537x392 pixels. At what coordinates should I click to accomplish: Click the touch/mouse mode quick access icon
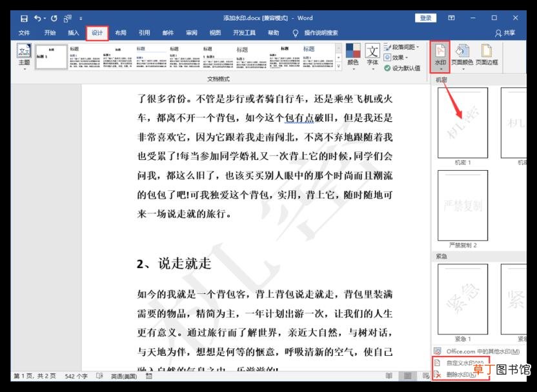pos(68,19)
